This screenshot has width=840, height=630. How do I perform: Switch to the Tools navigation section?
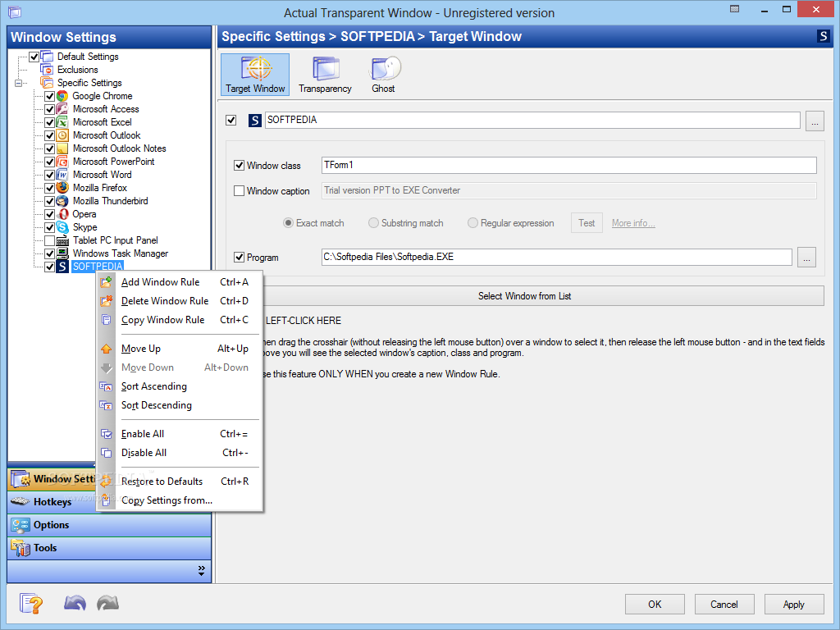pos(109,548)
